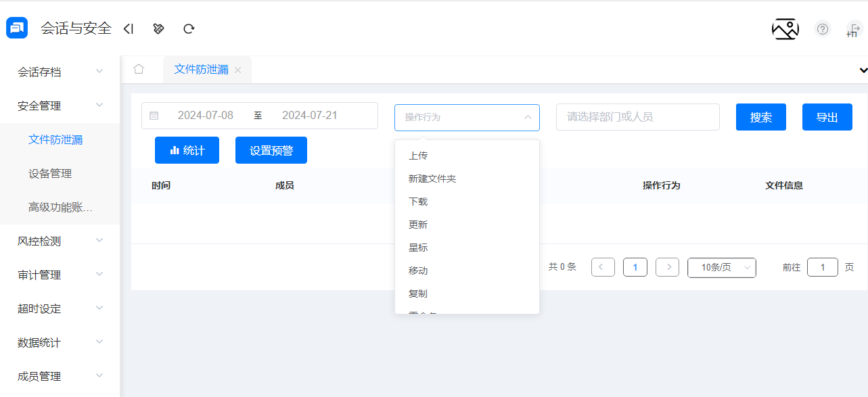The width and height of the screenshot is (868, 397).
Task: Close the 文件防泄漏 tab
Action: click(x=237, y=70)
